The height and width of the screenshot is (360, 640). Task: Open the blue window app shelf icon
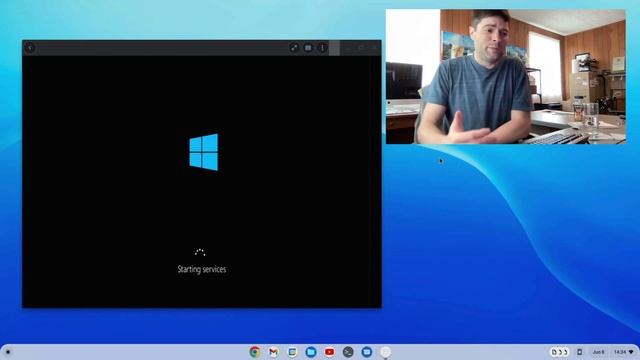tap(367, 351)
